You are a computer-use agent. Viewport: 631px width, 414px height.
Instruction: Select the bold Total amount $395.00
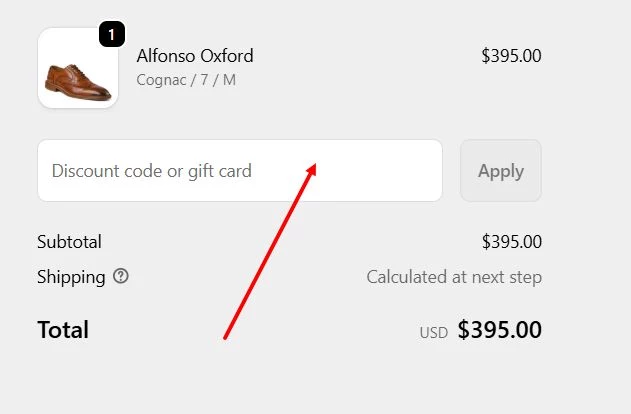[500, 330]
